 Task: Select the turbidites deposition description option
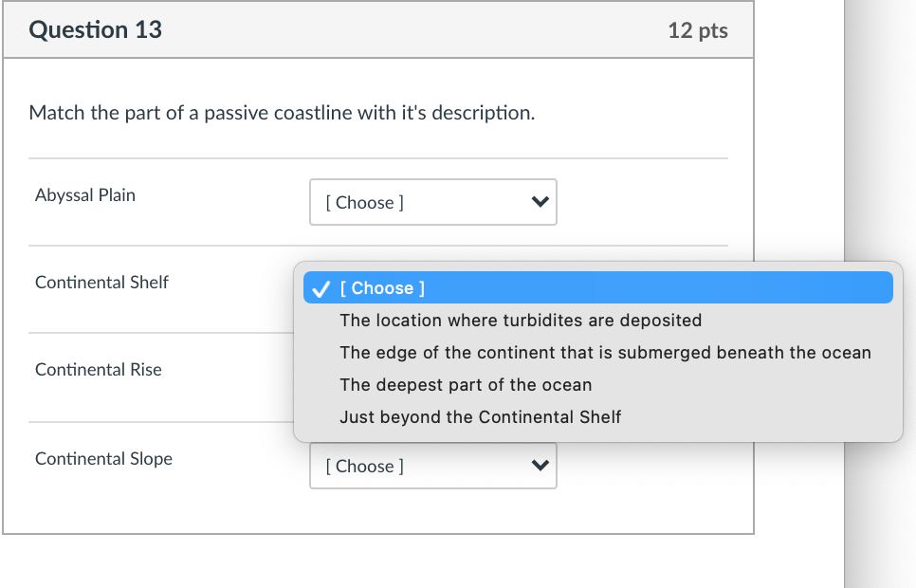521,320
